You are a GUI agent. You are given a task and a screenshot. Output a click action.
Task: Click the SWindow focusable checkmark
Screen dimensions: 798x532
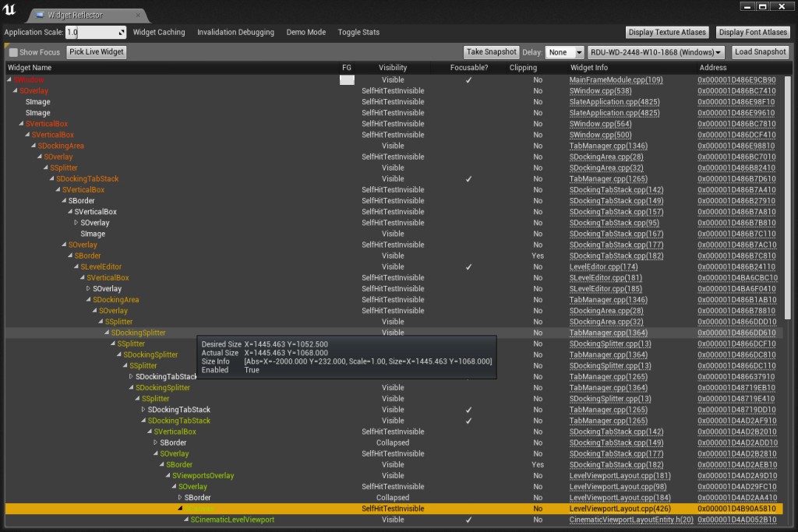tap(468, 80)
